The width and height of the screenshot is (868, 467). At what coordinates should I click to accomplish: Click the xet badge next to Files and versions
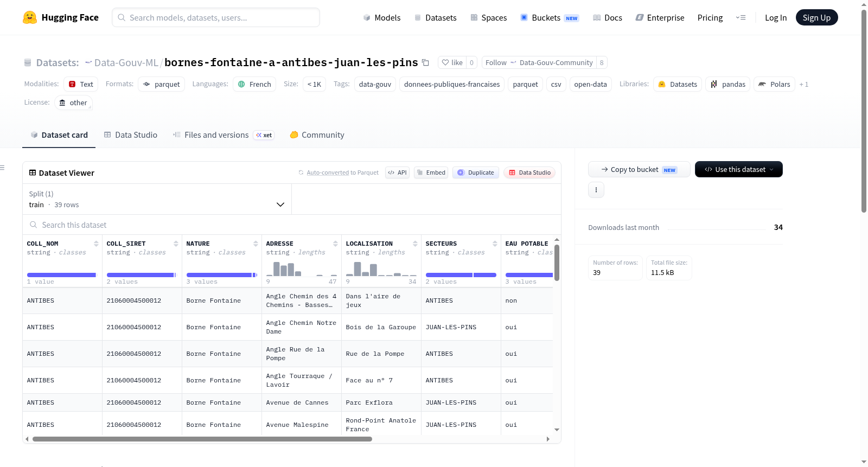pos(264,135)
